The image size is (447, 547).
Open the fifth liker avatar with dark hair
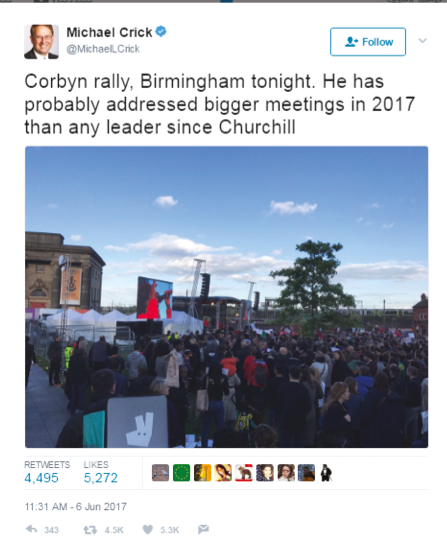tap(265, 473)
